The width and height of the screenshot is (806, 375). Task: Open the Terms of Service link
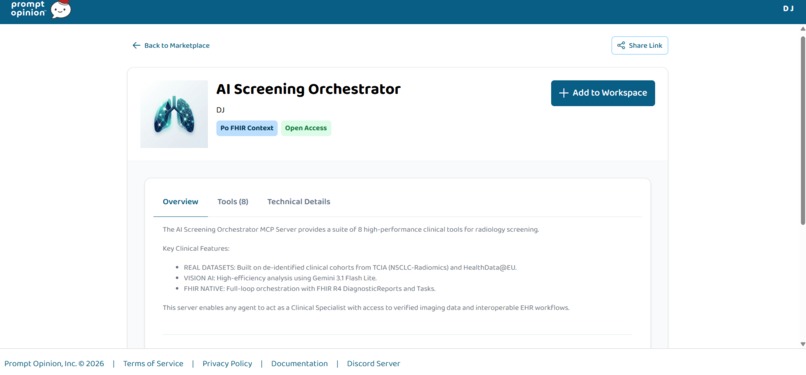tap(153, 363)
